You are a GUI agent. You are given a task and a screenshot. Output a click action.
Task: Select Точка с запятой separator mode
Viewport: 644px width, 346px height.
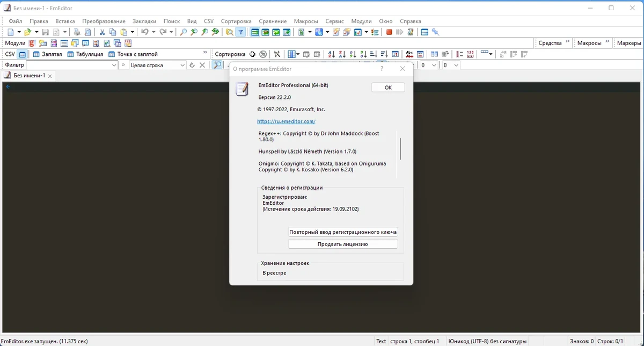pyautogui.click(x=133, y=54)
